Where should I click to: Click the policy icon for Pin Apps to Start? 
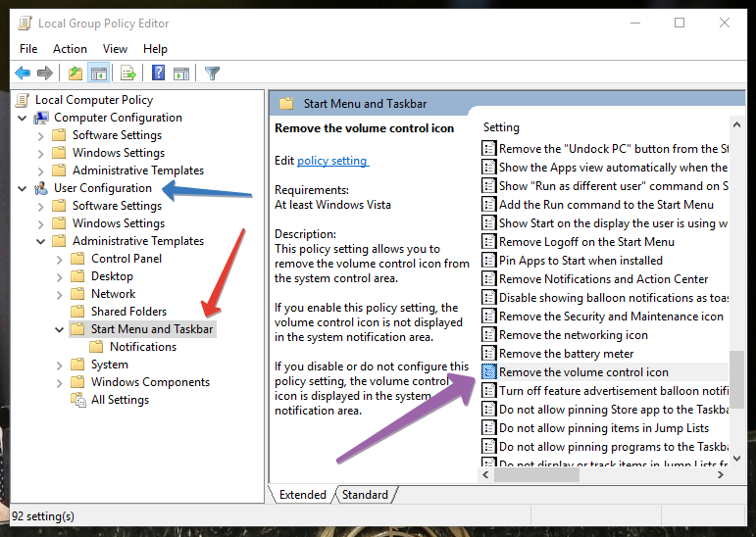489,261
